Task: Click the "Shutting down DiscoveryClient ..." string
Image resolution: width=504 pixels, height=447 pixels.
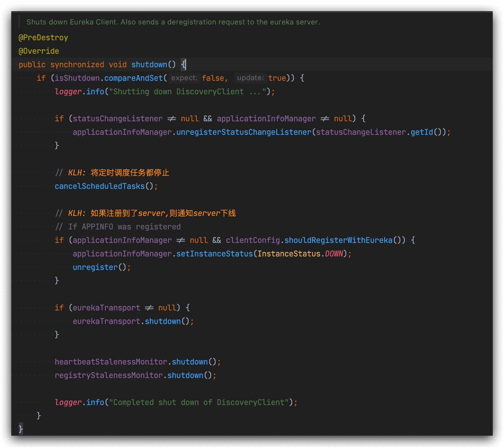Action: pyautogui.click(x=188, y=91)
